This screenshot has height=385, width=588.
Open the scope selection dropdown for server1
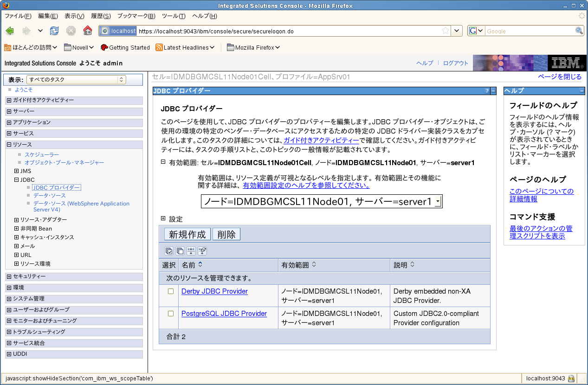[x=321, y=201]
